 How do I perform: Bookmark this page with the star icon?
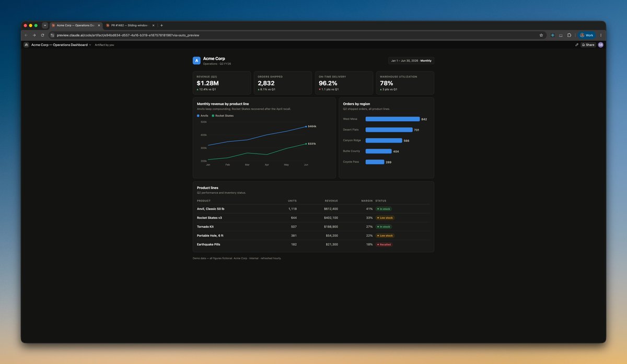541,35
